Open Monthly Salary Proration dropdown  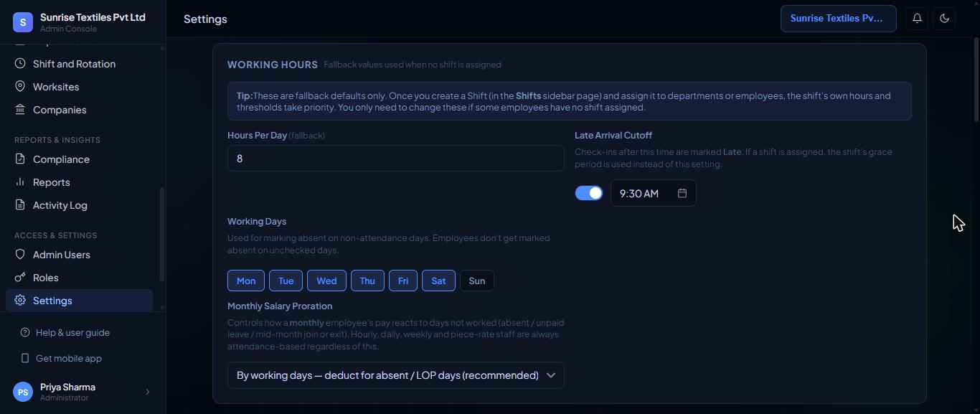point(396,375)
